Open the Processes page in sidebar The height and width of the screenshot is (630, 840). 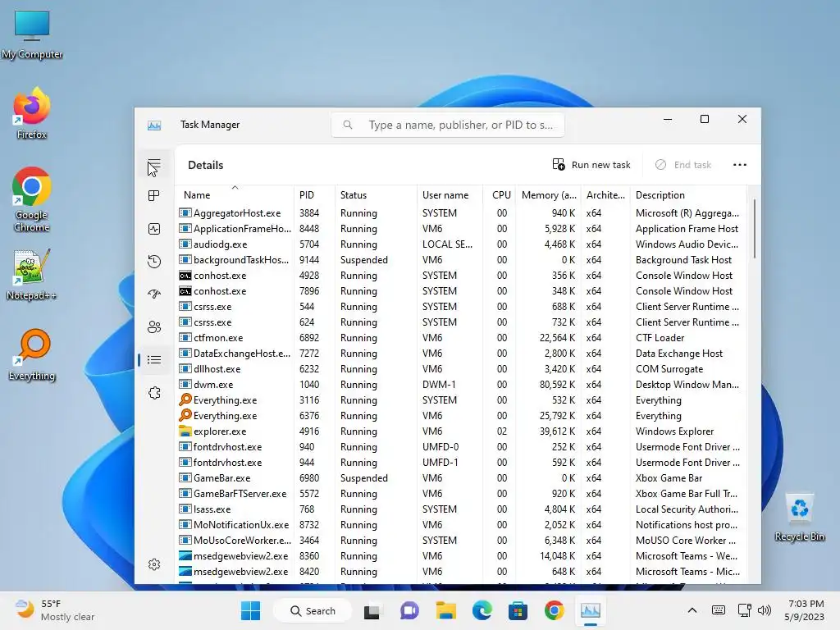point(154,196)
